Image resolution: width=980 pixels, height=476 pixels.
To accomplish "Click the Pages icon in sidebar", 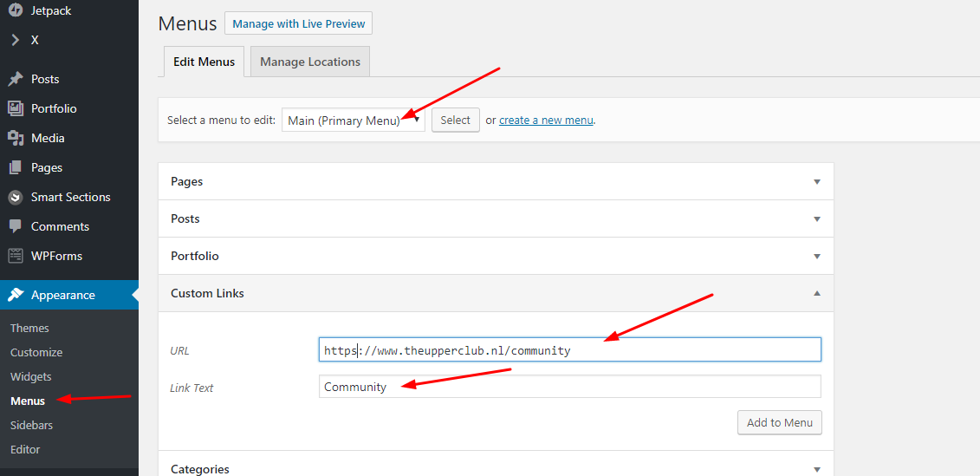I will click(x=16, y=167).
